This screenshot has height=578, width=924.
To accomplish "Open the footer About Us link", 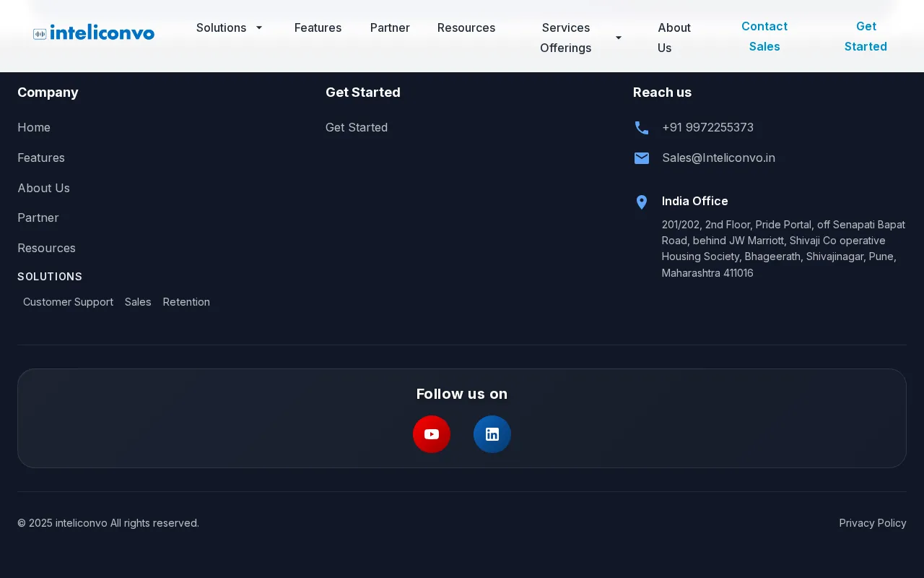I will (43, 188).
